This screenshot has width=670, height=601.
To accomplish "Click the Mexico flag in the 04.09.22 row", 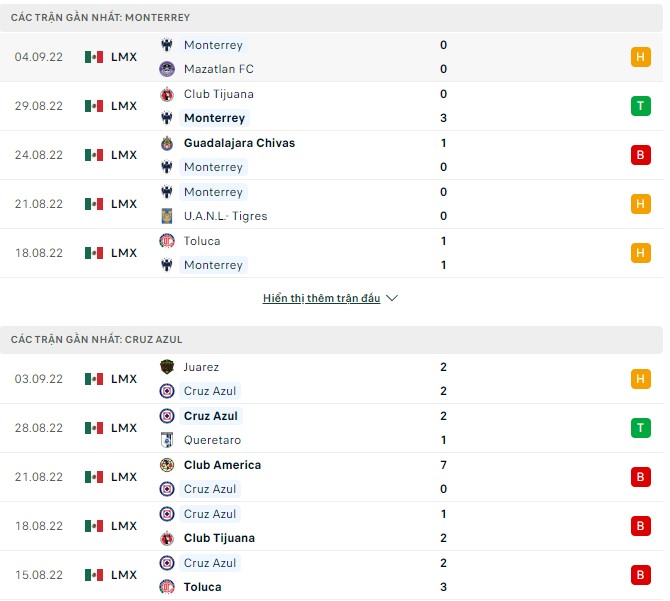I will 94,57.
